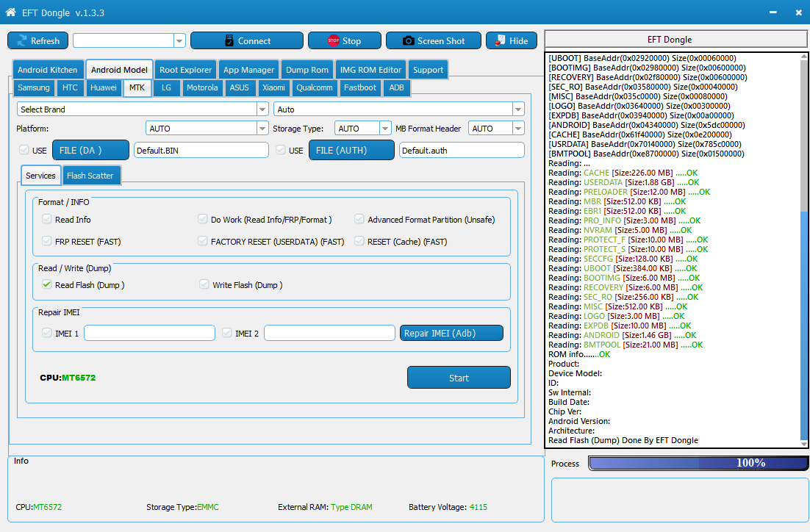Open the IMG ROM Editor tab

370,70
